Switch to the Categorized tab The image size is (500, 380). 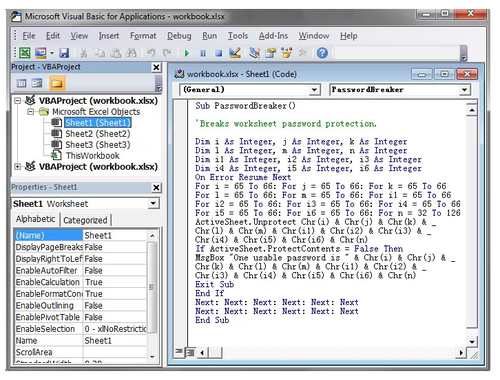(x=85, y=220)
